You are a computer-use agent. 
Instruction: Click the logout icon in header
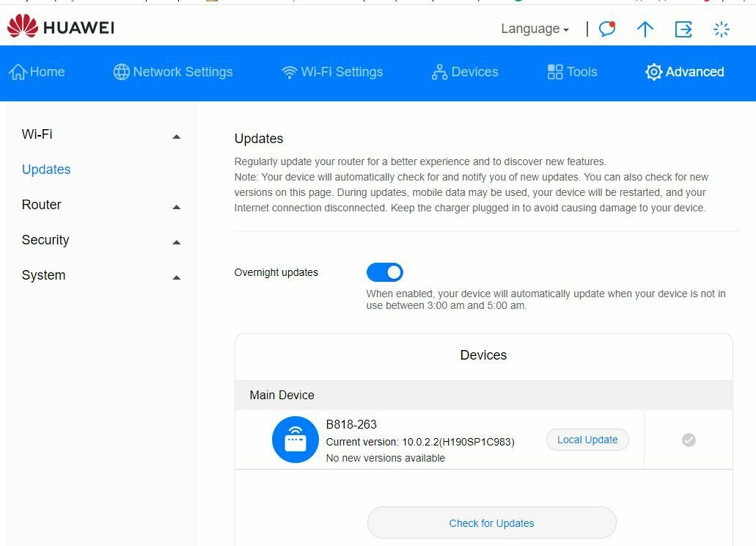point(683,29)
